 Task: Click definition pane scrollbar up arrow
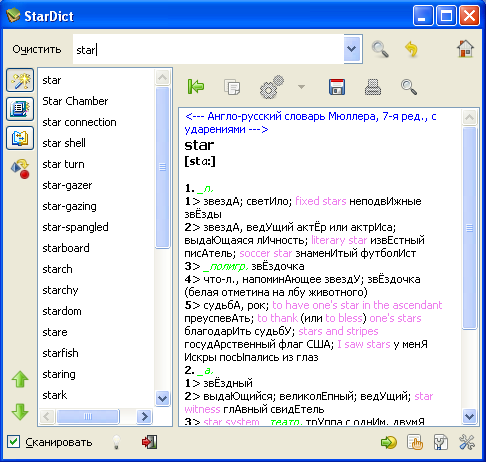(x=469, y=117)
